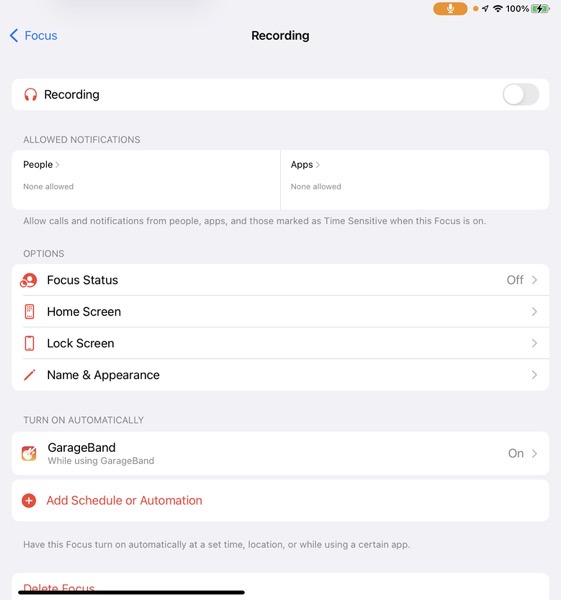
Task: Click the Focus Status people icon
Action: (29, 280)
